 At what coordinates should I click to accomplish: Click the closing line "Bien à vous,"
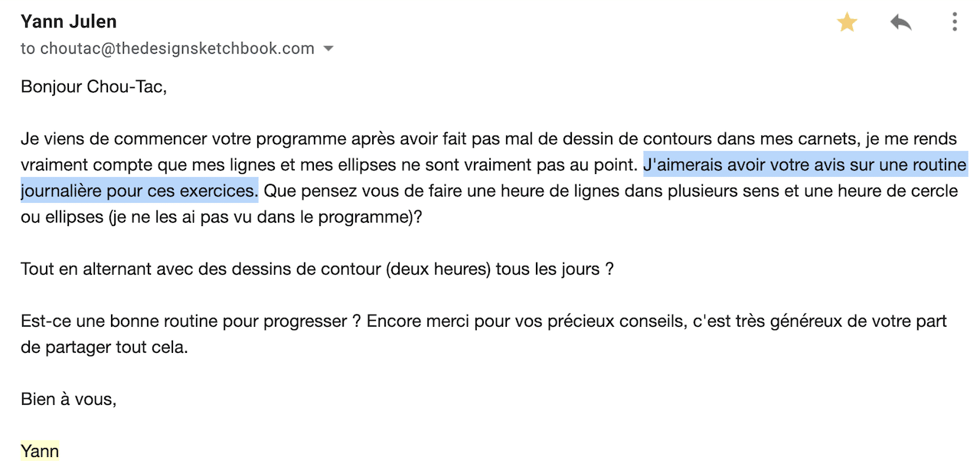(69, 399)
